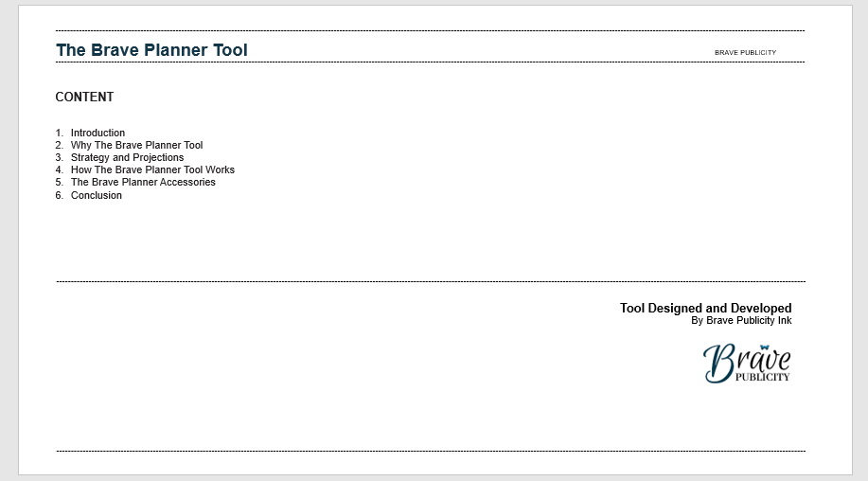Image resolution: width=868 pixels, height=481 pixels.
Task: Click the "The Brave Planner Tool" page title
Action: [x=151, y=50]
